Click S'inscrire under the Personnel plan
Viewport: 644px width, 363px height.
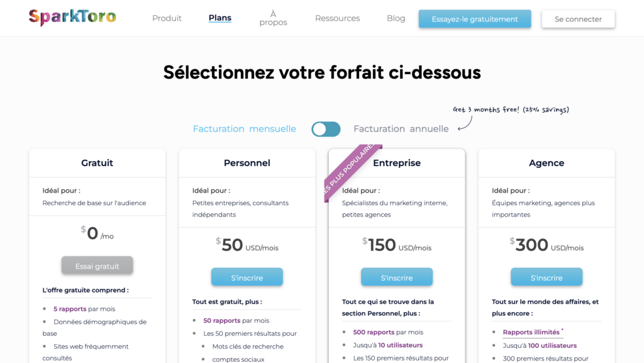tap(247, 277)
